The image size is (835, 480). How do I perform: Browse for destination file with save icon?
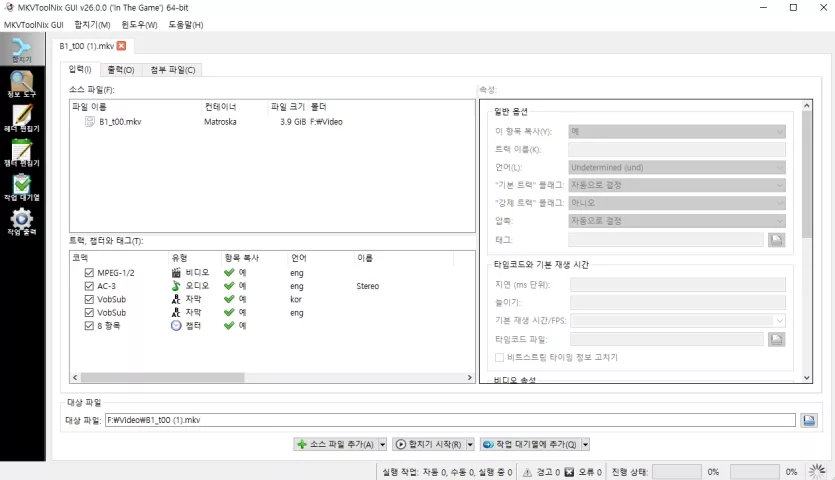pyautogui.click(x=809, y=420)
